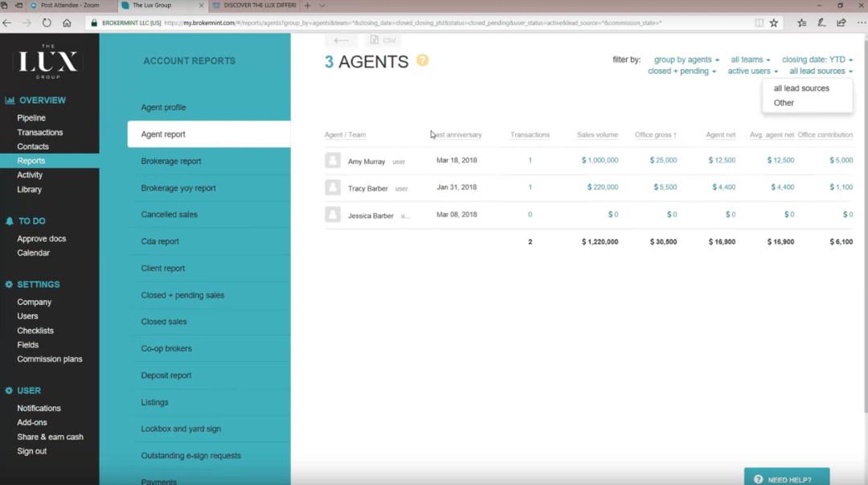The height and width of the screenshot is (485, 868).
Task: Click the browser address bar
Action: coord(402,23)
